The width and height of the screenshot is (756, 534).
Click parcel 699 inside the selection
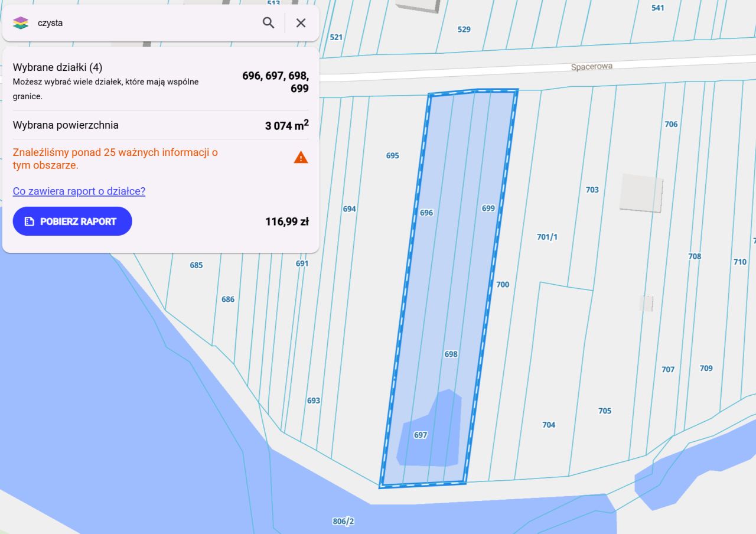click(488, 209)
